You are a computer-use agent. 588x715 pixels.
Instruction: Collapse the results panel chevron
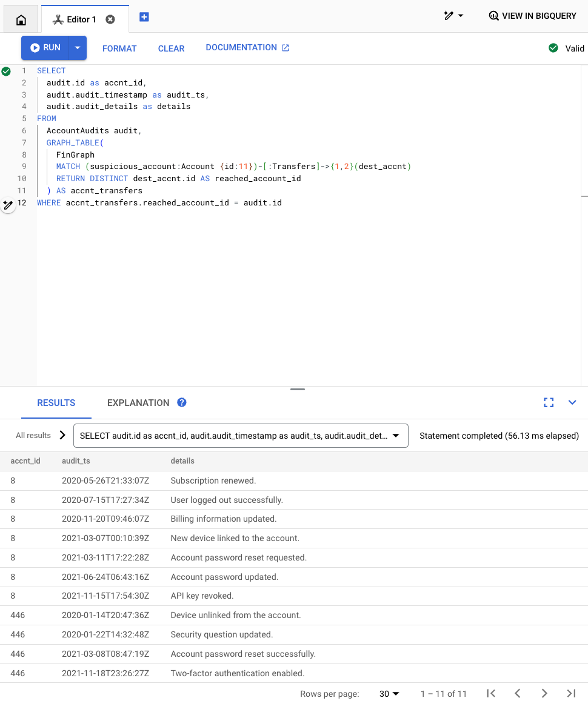click(572, 402)
